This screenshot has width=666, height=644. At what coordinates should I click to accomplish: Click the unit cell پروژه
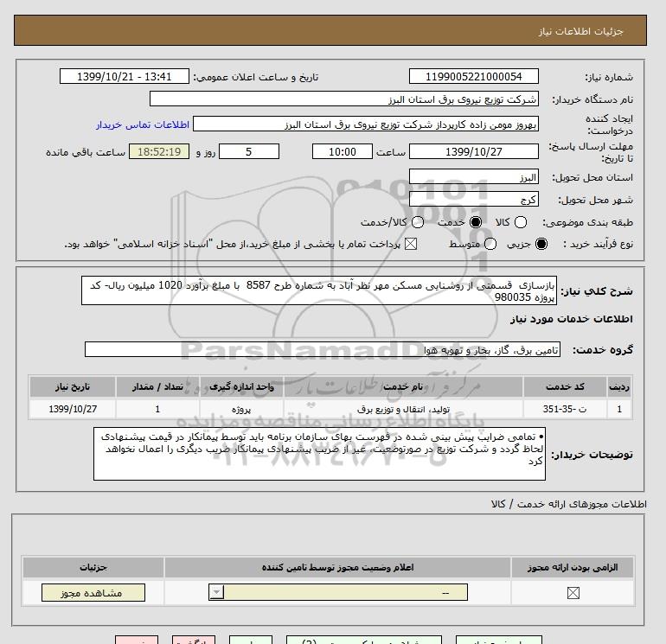241,409
